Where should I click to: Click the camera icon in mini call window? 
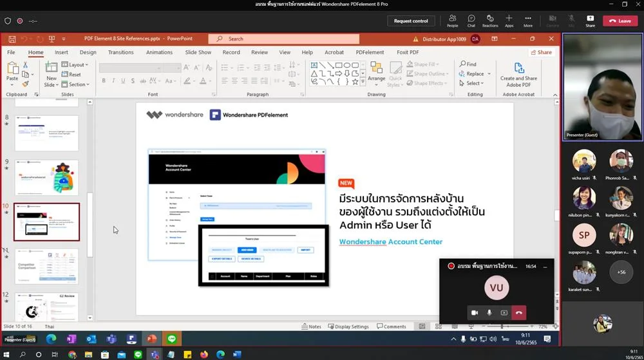475,313
